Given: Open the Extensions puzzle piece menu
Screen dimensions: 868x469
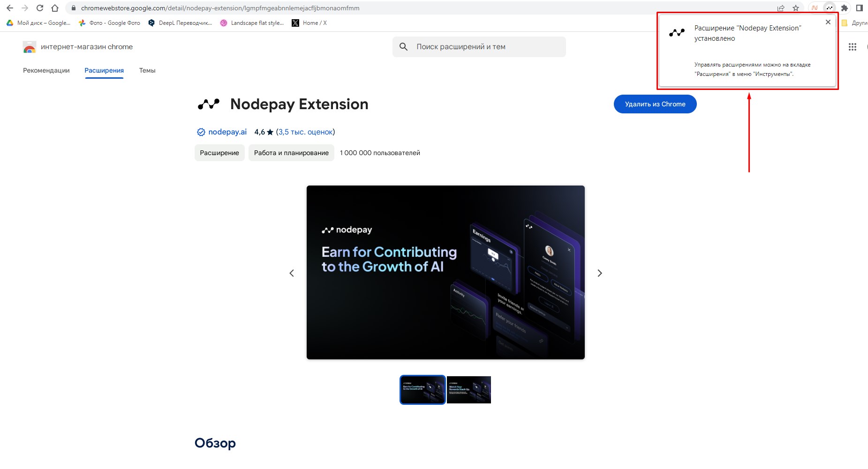Looking at the screenshot, I should pos(845,8).
